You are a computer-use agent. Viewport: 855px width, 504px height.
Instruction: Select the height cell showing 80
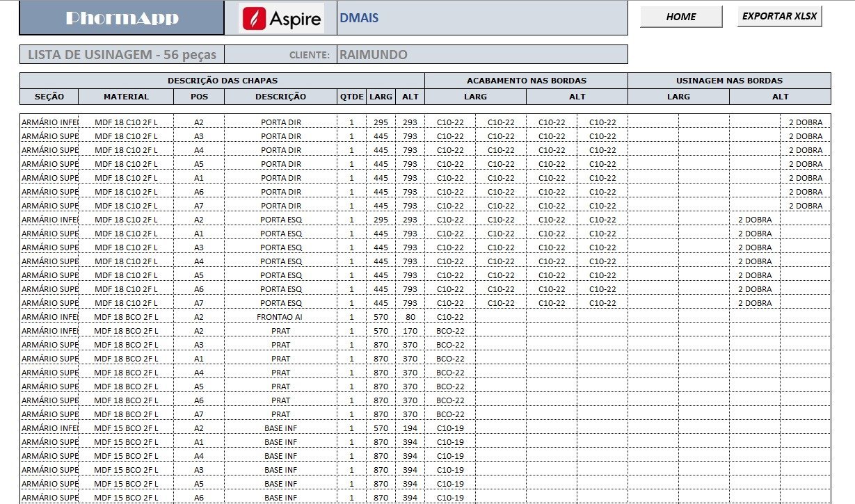[410, 317]
